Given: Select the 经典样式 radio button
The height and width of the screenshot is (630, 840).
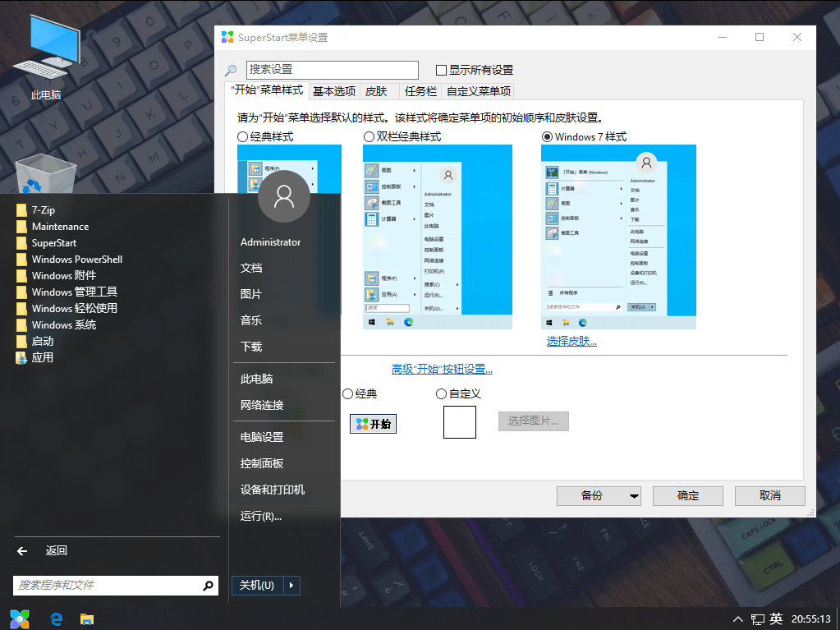Looking at the screenshot, I should (x=243, y=137).
